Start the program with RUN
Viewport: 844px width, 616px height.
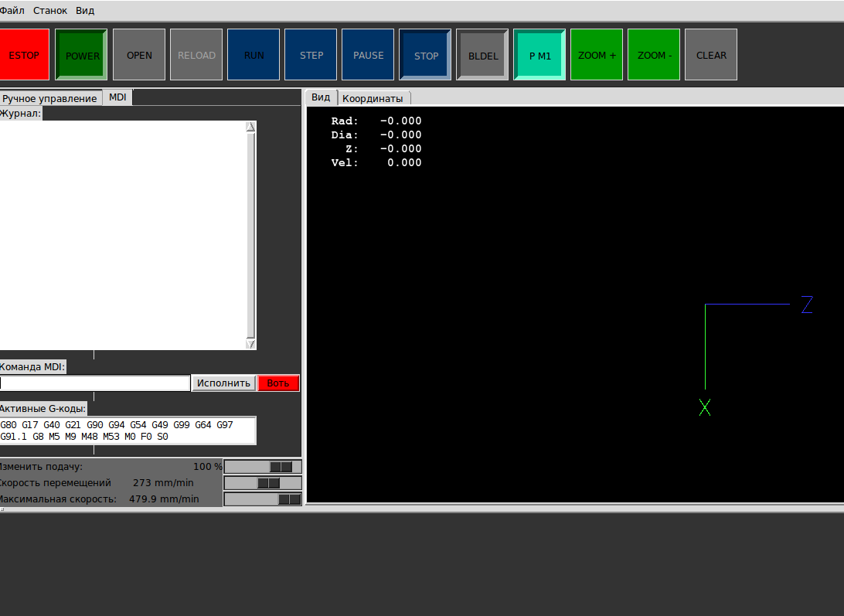(254, 54)
